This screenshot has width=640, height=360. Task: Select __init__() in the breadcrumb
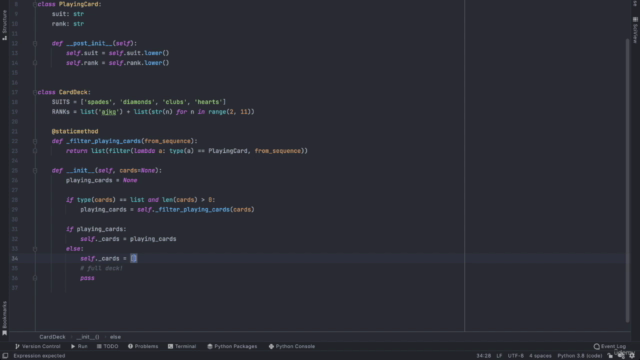88,337
